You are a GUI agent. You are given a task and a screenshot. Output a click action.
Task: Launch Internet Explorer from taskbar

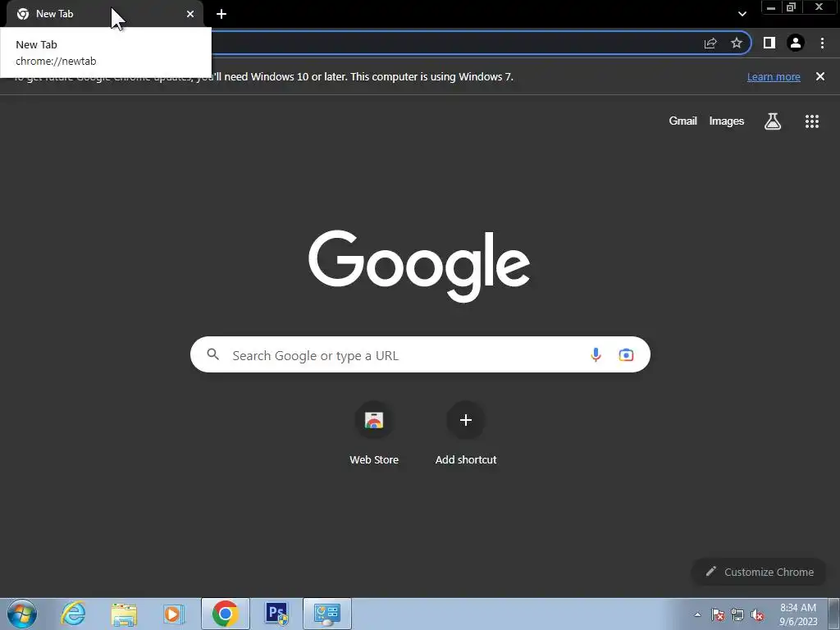tap(73, 614)
